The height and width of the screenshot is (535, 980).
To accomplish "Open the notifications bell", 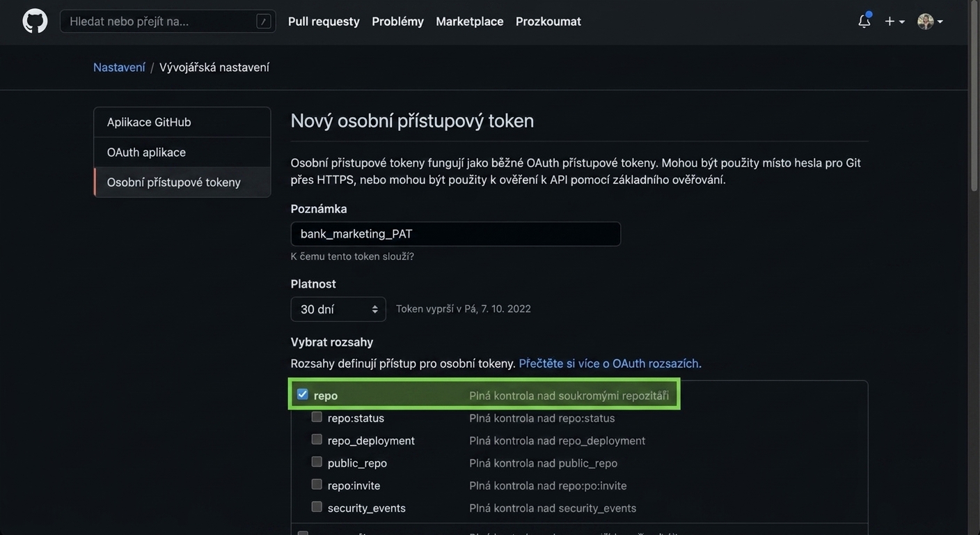I will [x=864, y=21].
